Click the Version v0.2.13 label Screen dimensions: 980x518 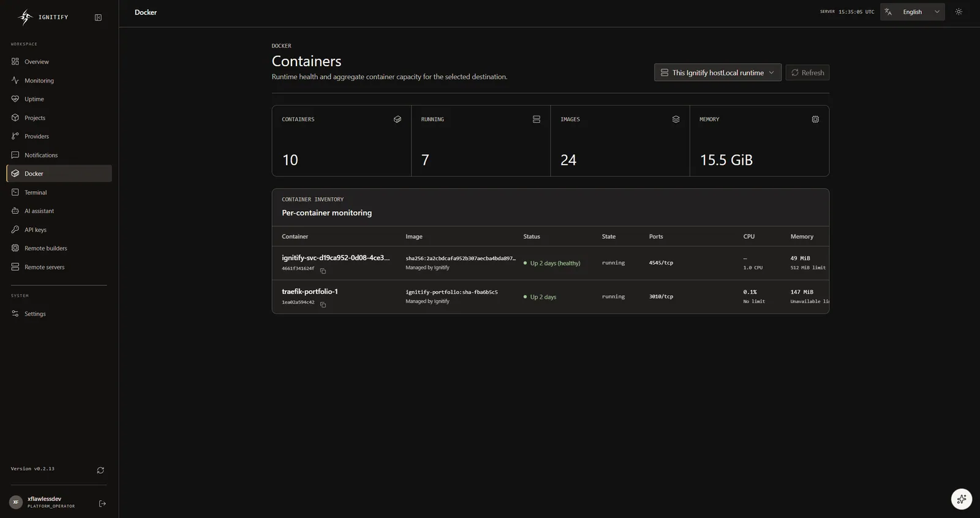(32, 469)
